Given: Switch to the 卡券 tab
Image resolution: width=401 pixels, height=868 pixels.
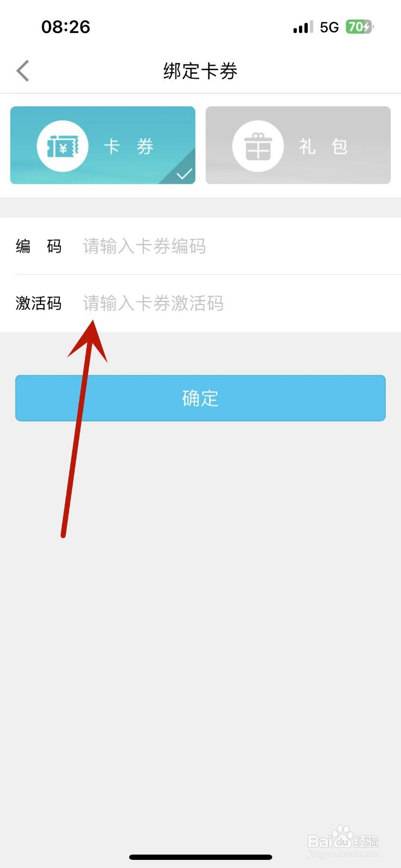Looking at the screenshot, I should tap(103, 145).
